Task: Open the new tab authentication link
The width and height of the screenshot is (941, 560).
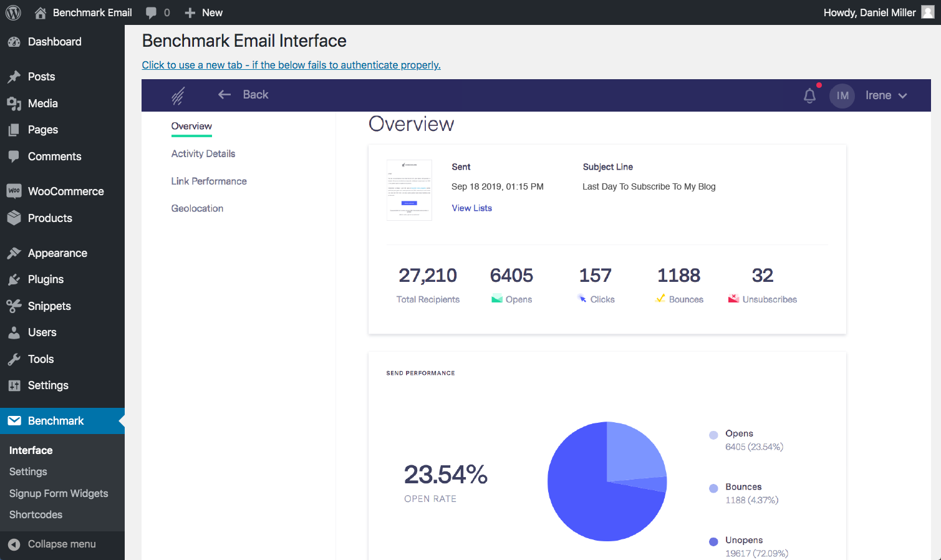Action: pyautogui.click(x=291, y=65)
